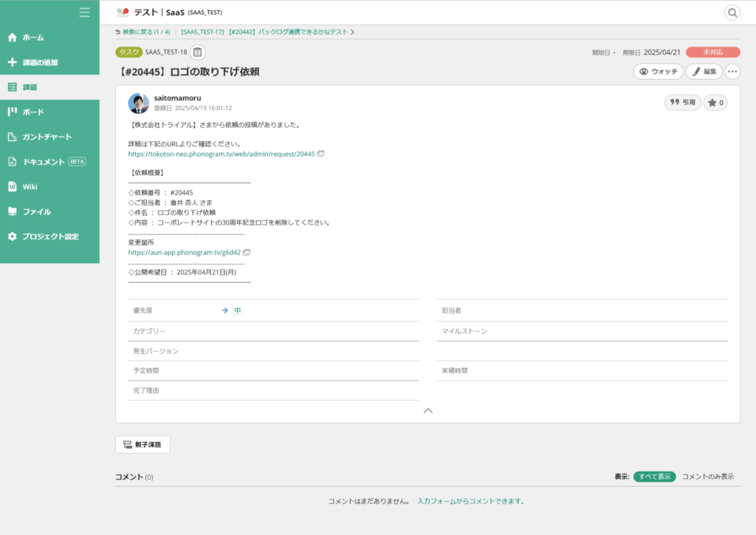Screen dimensions: 756x535
Task: Click the カテゴリー field row
Action: tap(273, 331)
